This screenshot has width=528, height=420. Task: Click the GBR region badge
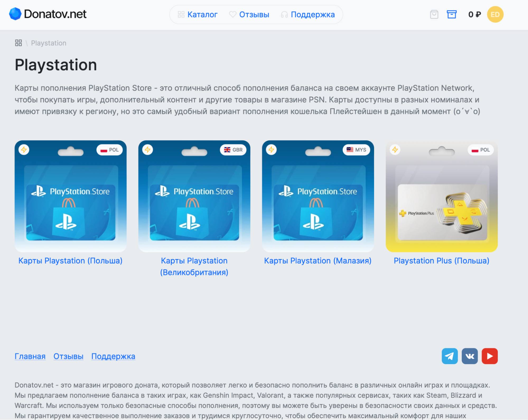pos(233,150)
